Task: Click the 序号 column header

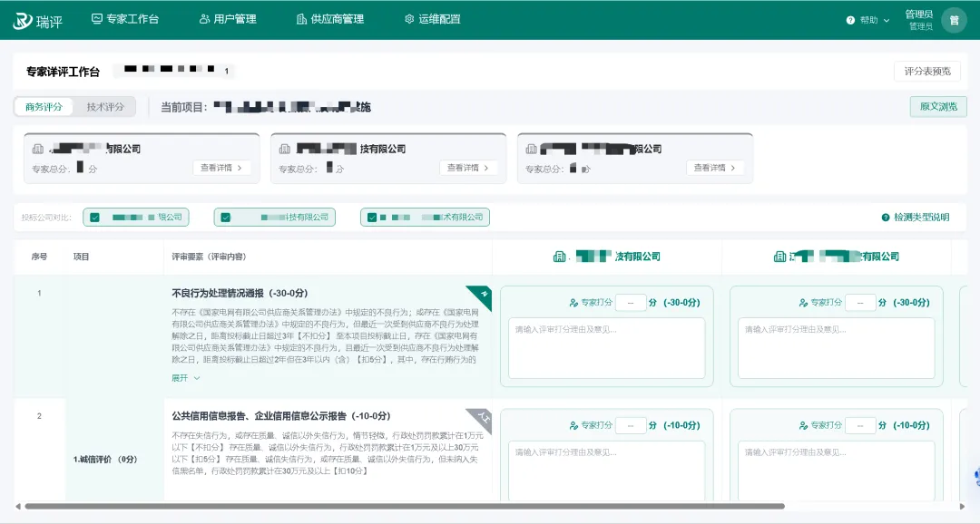Action: 39,257
